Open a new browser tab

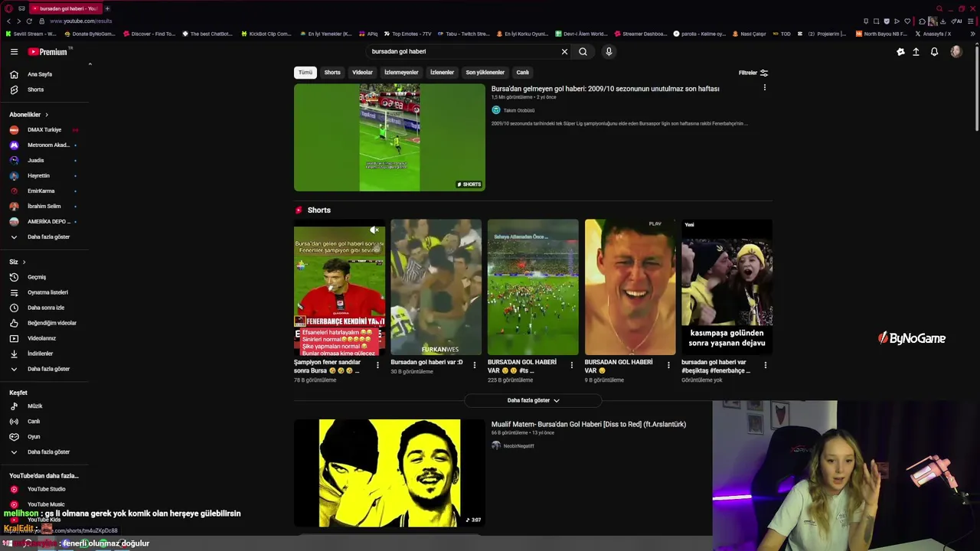tap(107, 8)
